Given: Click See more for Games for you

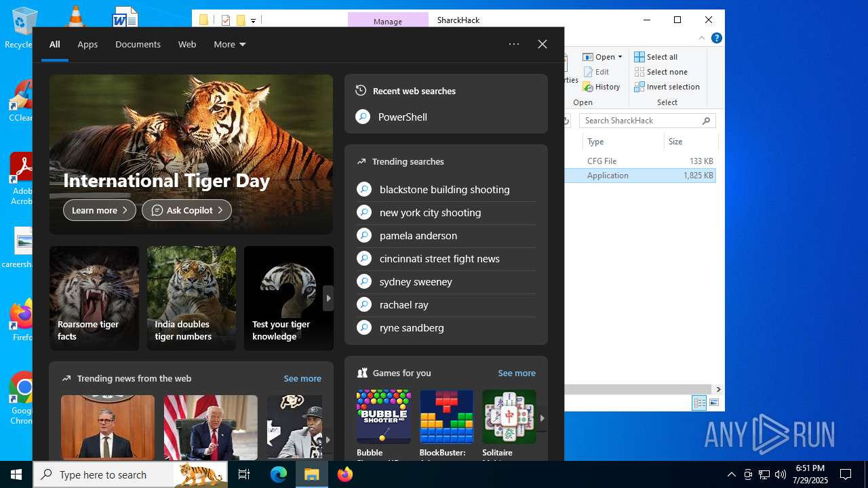Looking at the screenshot, I should coord(517,373).
